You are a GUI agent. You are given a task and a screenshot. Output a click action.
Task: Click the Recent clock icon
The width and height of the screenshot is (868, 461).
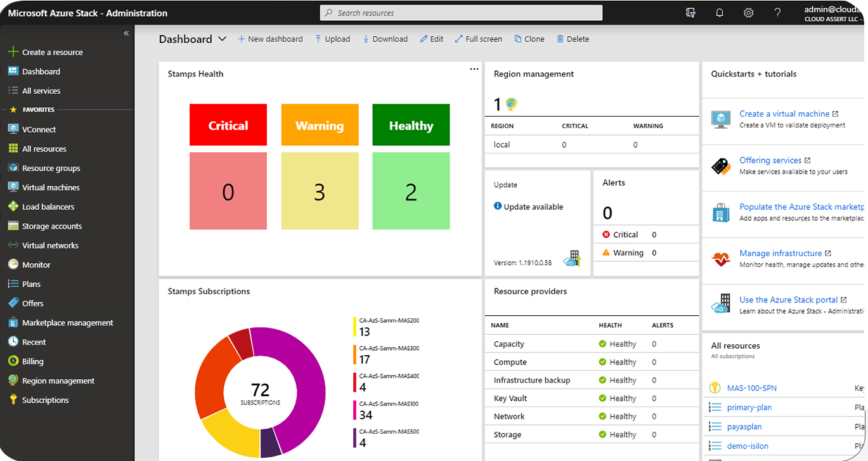[13, 342]
